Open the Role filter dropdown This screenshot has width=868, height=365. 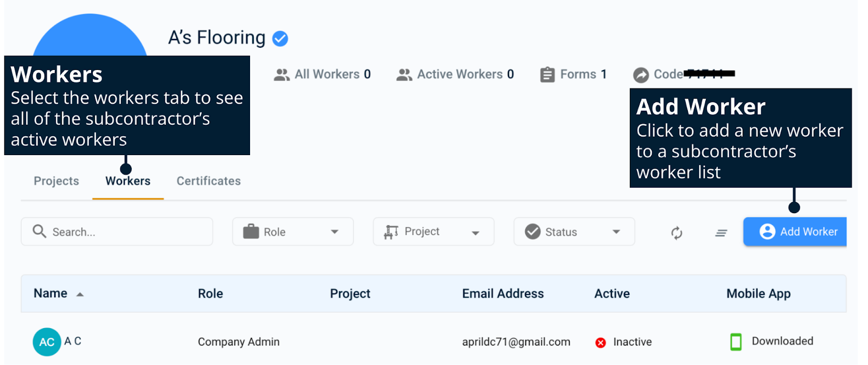click(x=293, y=232)
